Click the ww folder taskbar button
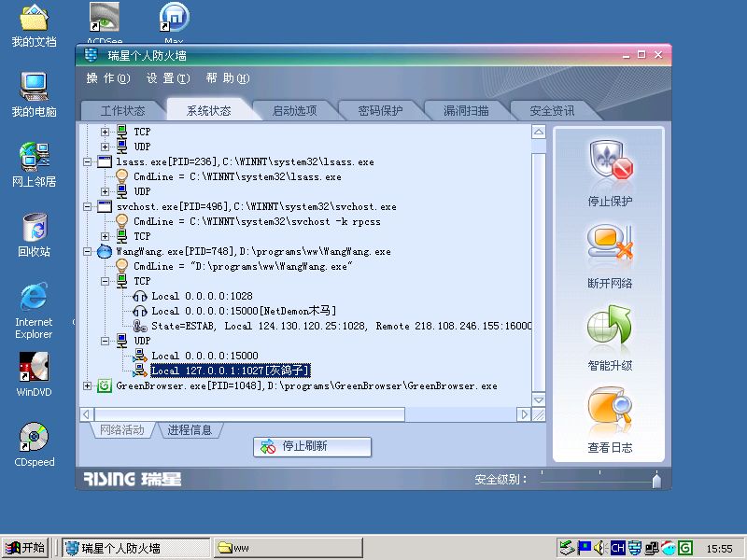 tap(288, 548)
